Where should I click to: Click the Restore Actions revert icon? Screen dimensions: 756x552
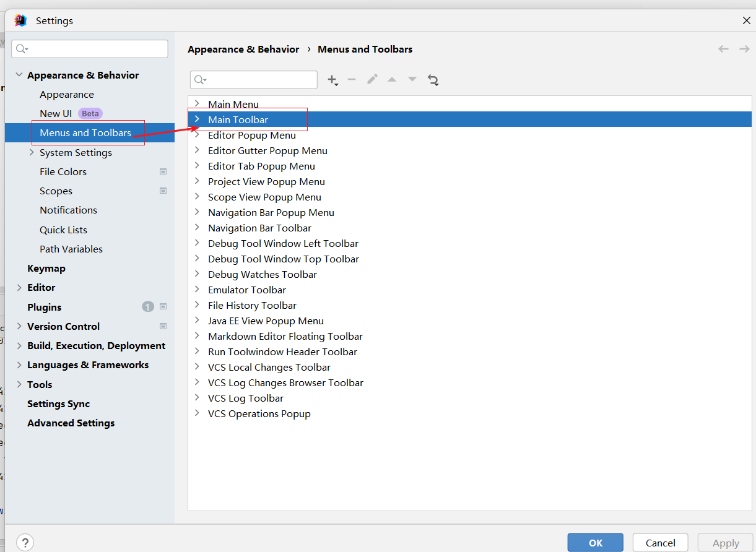(433, 80)
